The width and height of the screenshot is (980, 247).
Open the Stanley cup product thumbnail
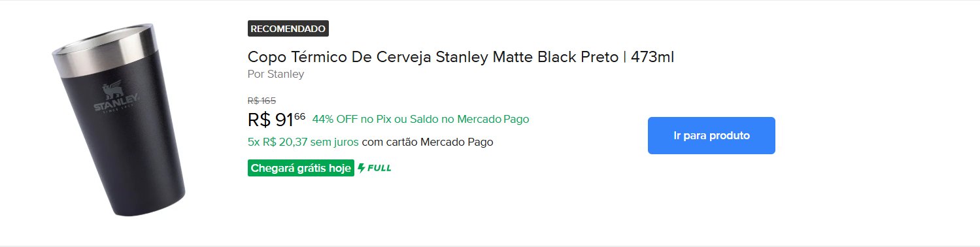[118, 121]
